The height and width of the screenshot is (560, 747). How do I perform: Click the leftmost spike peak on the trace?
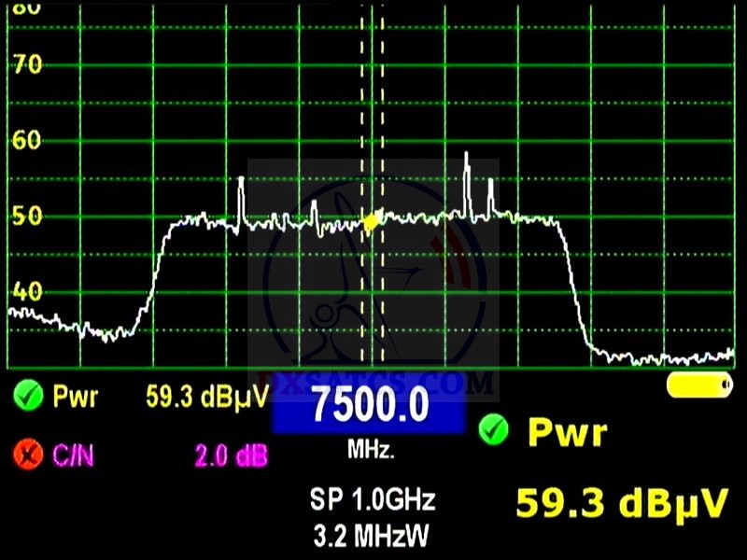click(241, 178)
